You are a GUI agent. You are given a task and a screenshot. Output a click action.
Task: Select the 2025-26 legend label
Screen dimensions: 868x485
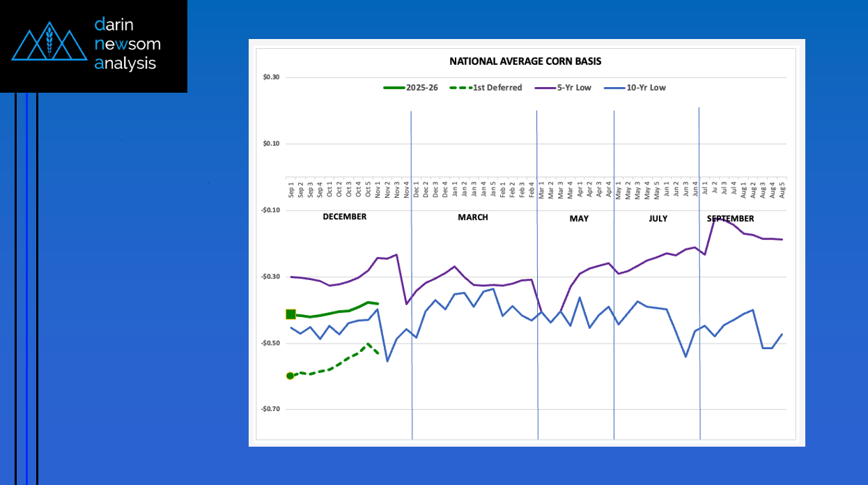(422, 88)
